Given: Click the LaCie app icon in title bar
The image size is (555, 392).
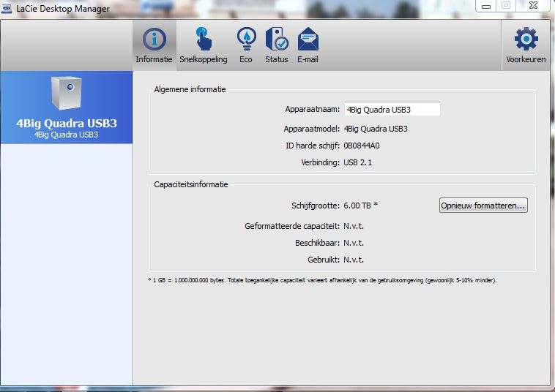Looking at the screenshot, I should point(7,8).
